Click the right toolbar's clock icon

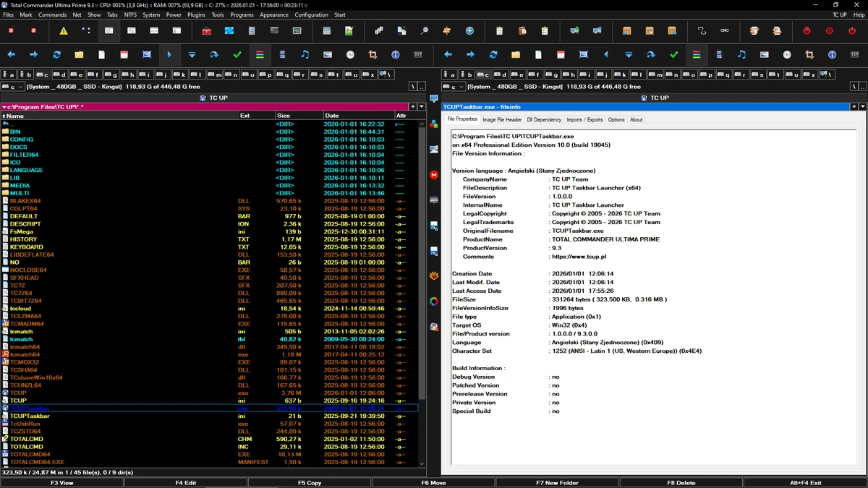pos(787,55)
